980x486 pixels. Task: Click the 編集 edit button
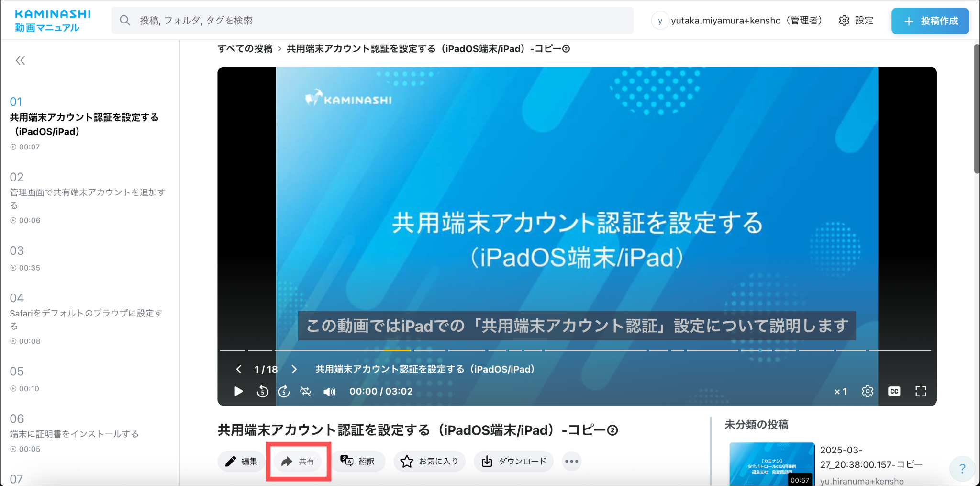click(x=242, y=461)
